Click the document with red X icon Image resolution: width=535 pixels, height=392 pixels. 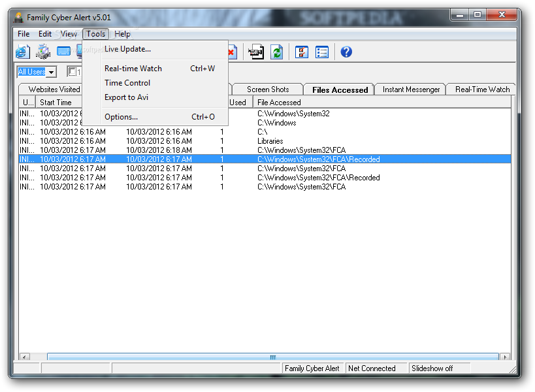click(x=233, y=52)
